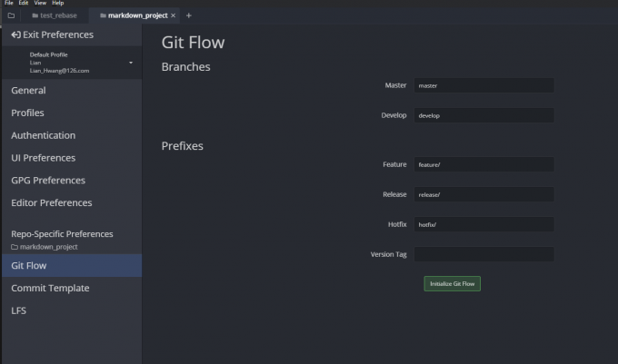Open the File menu
The width and height of the screenshot is (618, 364).
tap(8, 4)
